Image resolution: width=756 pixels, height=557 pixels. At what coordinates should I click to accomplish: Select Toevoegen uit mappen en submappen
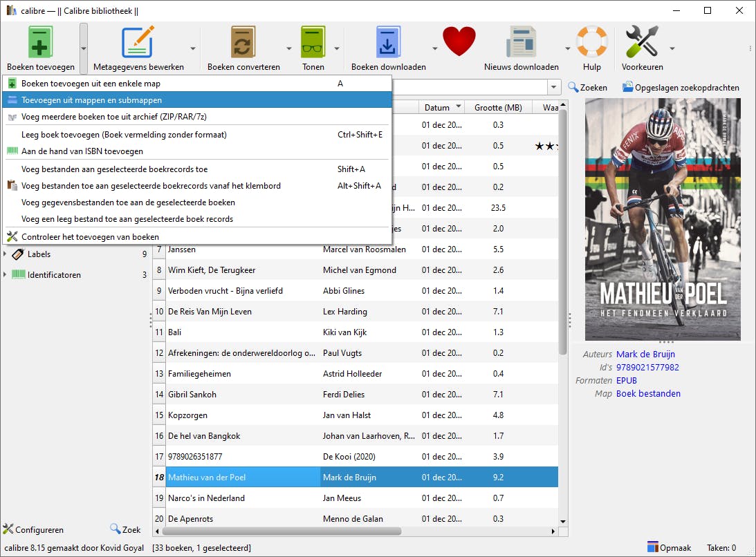click(197, 100)
